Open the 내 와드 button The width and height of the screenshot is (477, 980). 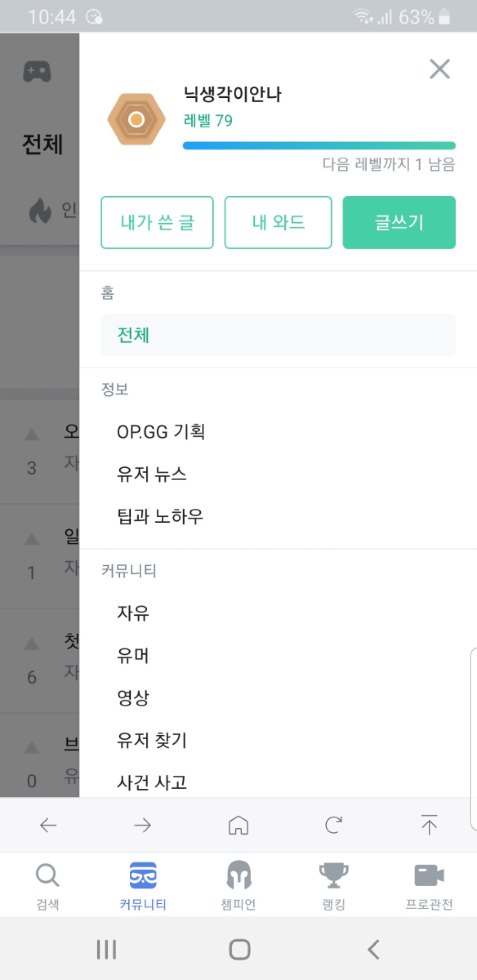coord(278,222)
